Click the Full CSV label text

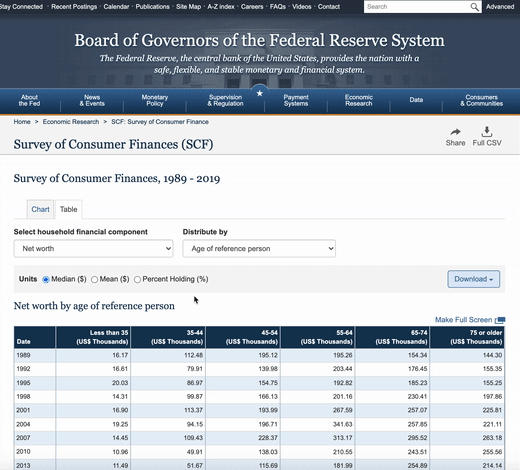(x=487, y=143)
